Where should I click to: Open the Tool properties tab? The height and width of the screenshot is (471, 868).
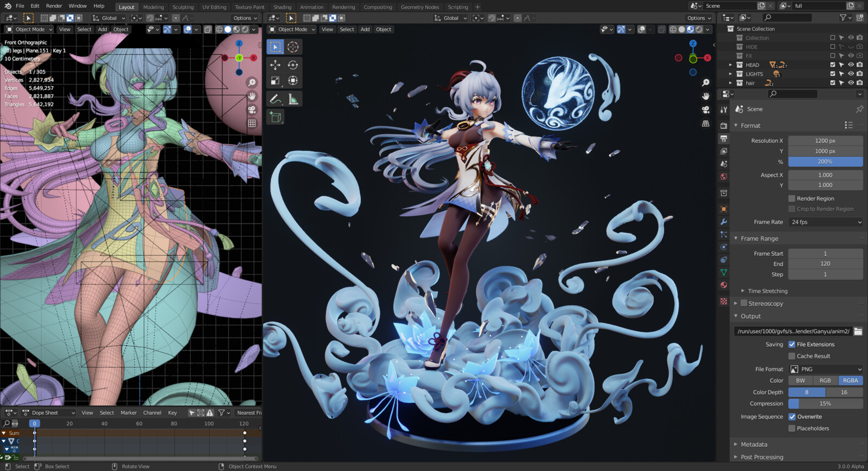pos(724,109)
